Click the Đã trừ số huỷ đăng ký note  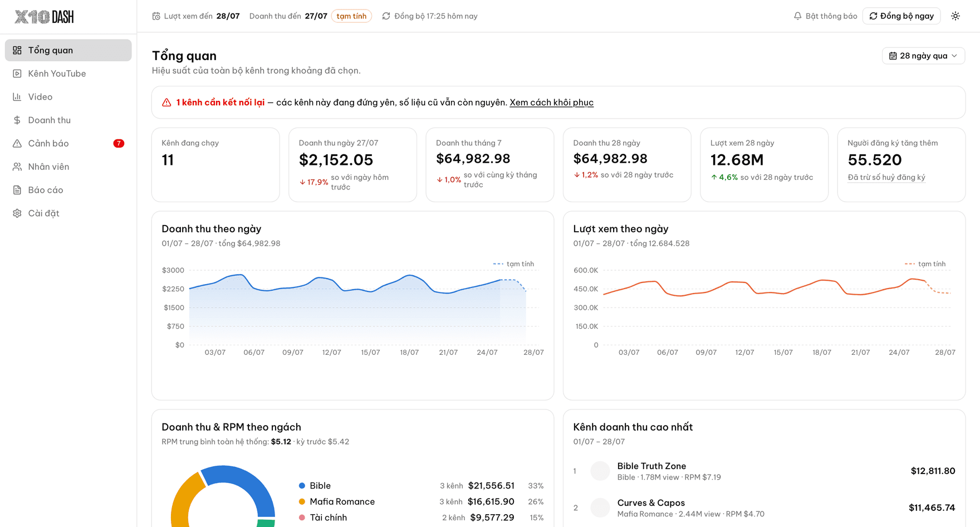pos(886,177)
